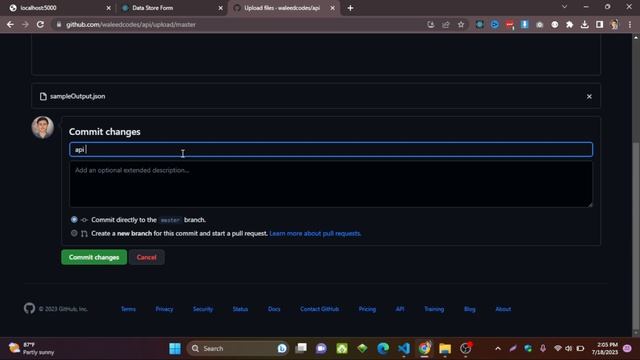
Task: Open the volume tray icon
Action: [x=569, y=348]
